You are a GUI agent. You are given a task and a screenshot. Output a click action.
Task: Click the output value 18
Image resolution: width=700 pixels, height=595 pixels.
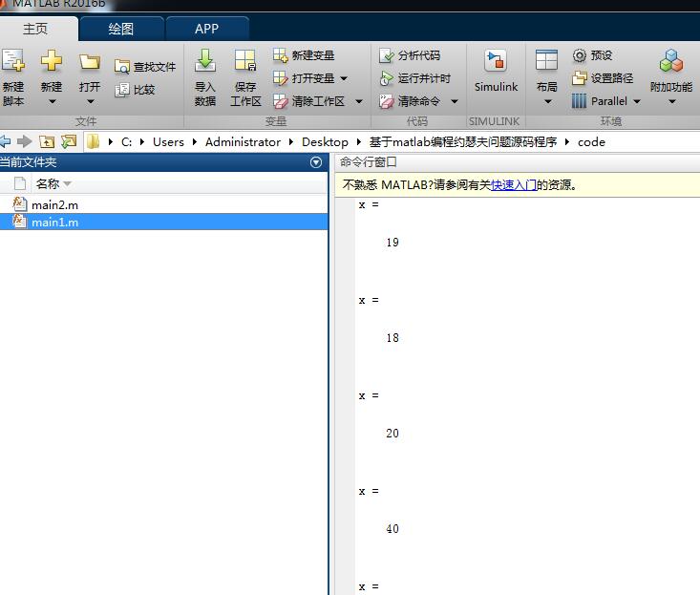click(x=392, y=338)
